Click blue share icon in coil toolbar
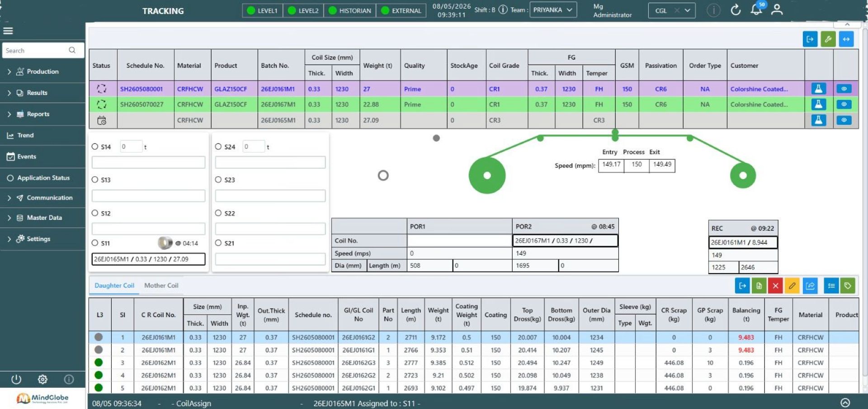 click(810, 285)
